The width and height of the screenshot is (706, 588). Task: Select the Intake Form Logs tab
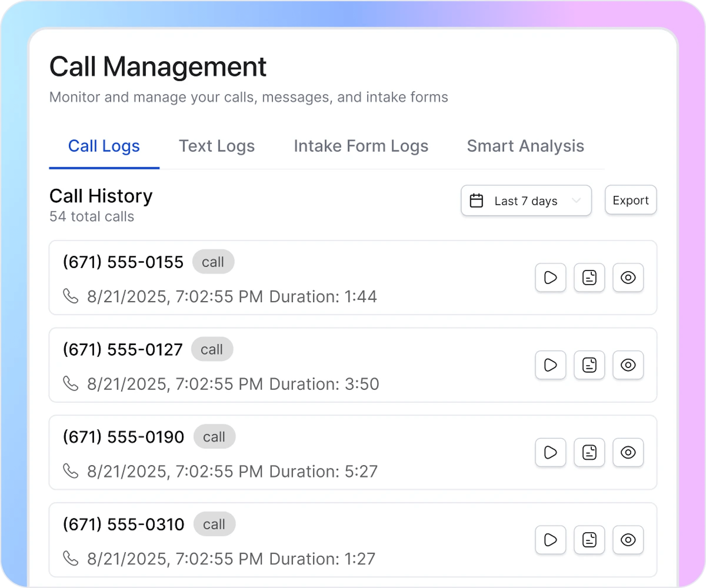pyautogui.click(x=361, y=146)
